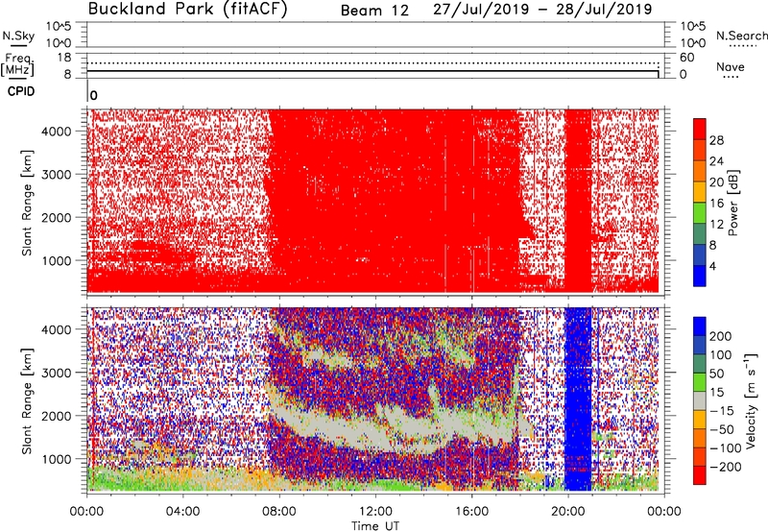The height and width of the screenshot is (532, 768).
Task: Click the '08:00' time axis label
Action: (x=279, y=512)
